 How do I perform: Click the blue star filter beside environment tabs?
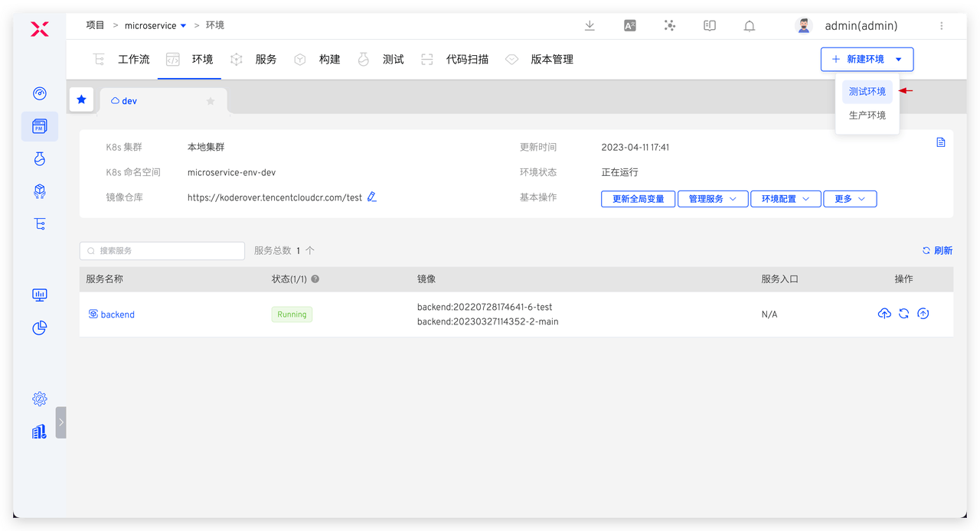coord(81,99)
